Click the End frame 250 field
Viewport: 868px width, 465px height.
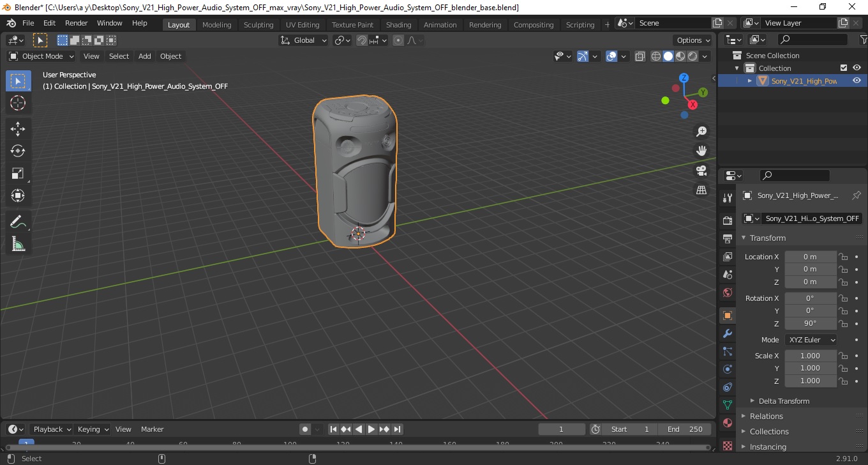pyautogui.click(x=685, y=429)
